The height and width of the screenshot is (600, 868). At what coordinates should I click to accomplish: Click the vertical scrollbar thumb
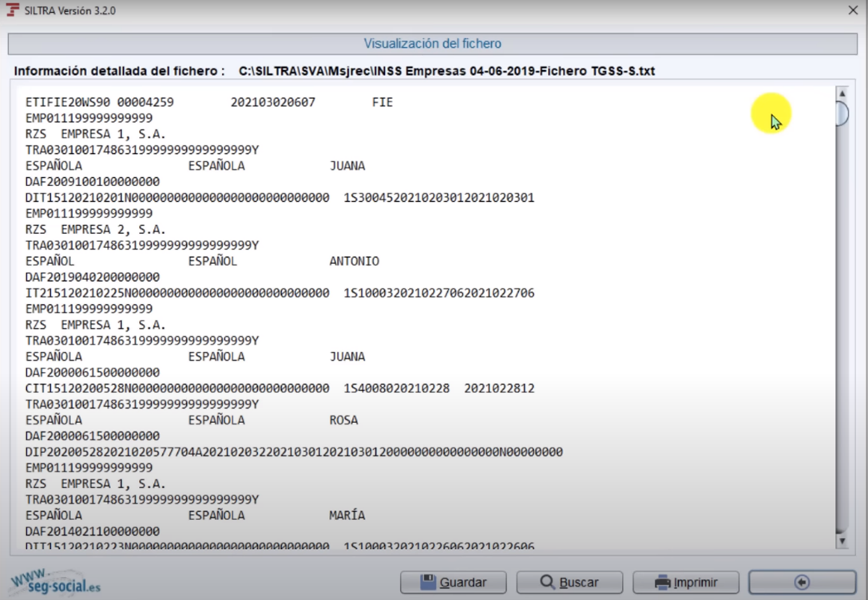(x=842, y=114)
